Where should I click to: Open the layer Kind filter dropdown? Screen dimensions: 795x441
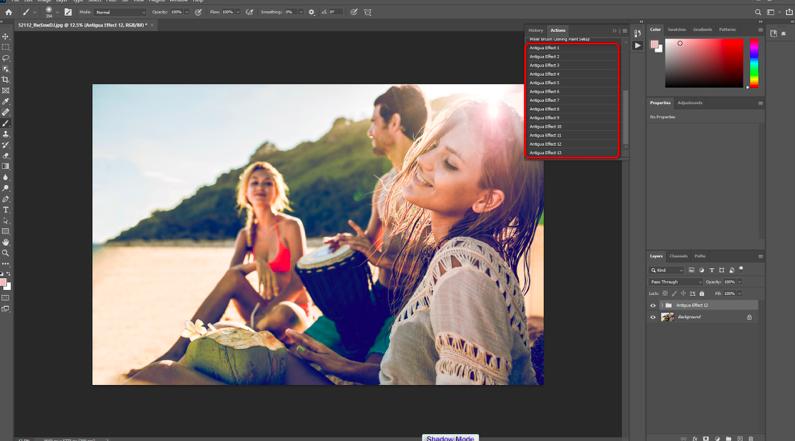coord(667,270)
